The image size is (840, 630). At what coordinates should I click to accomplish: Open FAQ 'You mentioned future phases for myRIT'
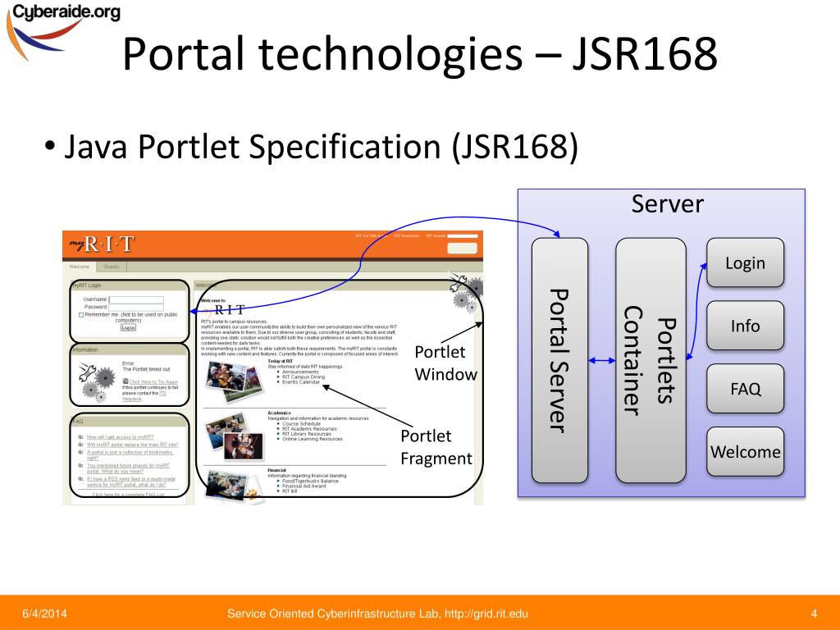[x=128, y=468]
